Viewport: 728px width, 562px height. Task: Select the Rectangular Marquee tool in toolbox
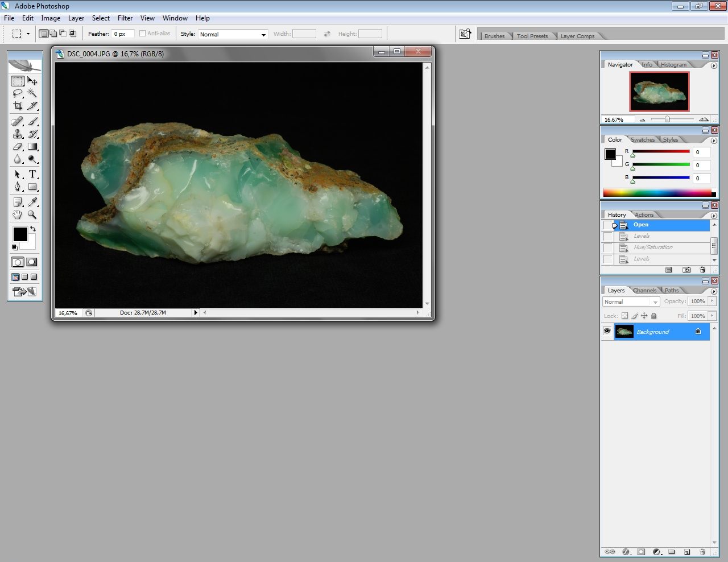[x=18, y=81]
